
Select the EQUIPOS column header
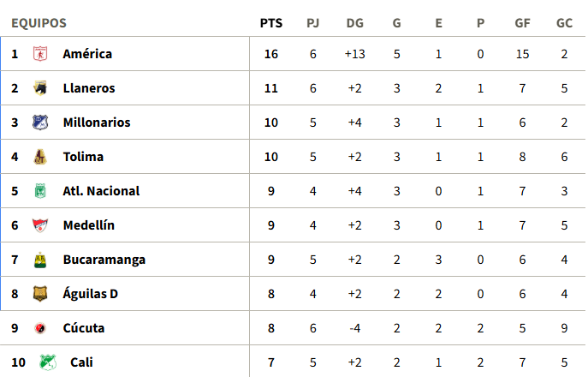[39, 23]
